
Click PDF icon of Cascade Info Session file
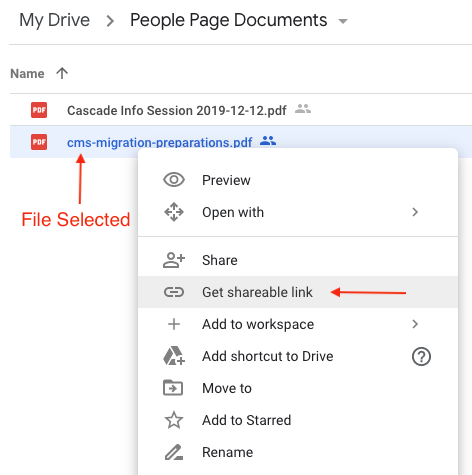tap(39, 110)
